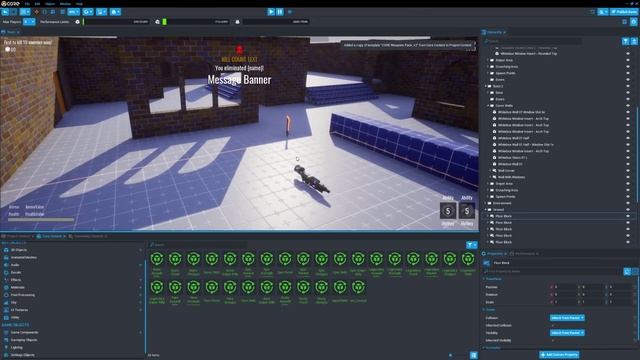Click the orange transform tool icon
The image size is (640, 360).
[x=36, y=12]
